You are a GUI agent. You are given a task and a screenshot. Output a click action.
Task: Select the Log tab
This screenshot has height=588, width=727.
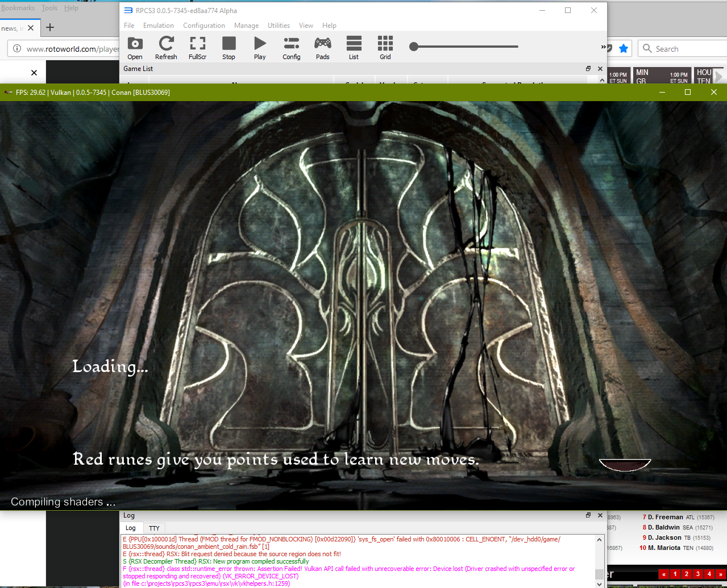point(131,528)
